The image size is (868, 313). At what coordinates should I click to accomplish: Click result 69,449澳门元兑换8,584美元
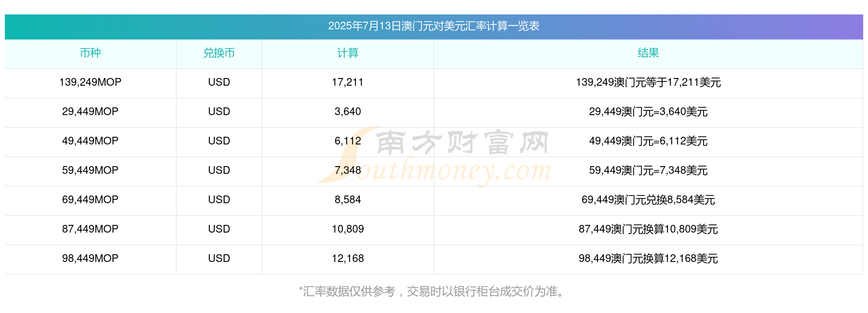[648, 200]
